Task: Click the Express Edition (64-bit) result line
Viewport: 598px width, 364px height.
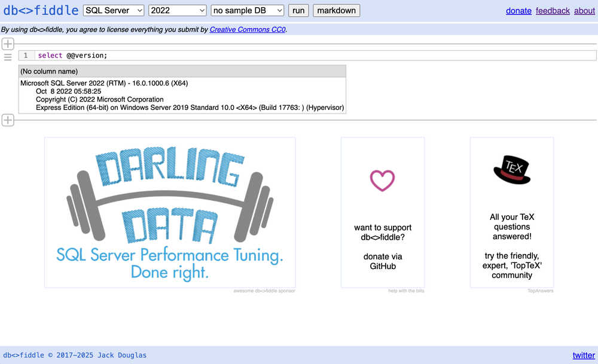Action: [190, 108]
